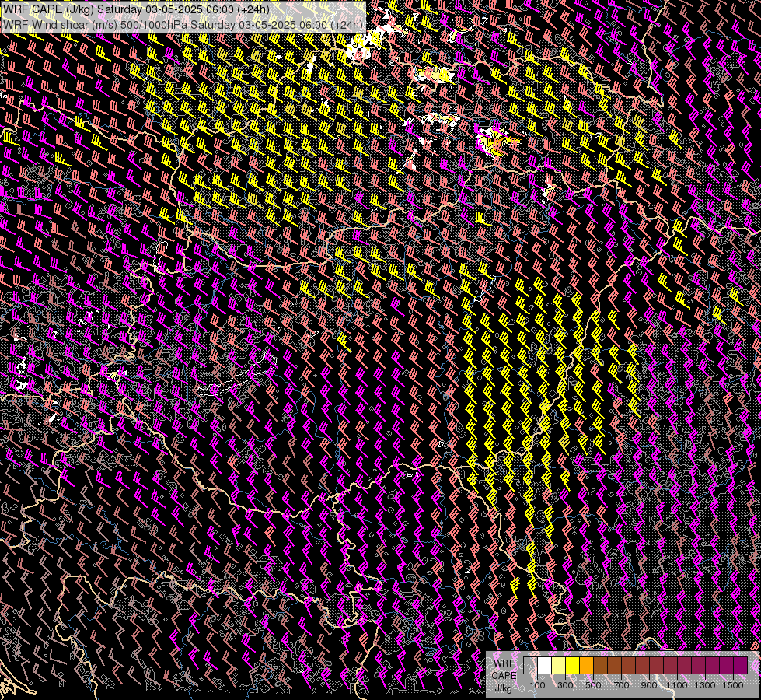Select the transparent first legend swatch
Image resolution: width=761 pixels, height=700 pixels.
point(530,665)
